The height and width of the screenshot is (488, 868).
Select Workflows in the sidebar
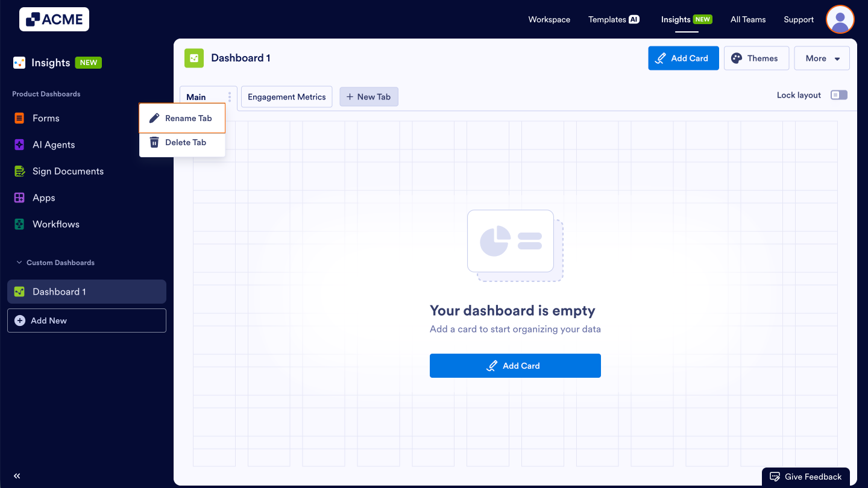[56, 224]
